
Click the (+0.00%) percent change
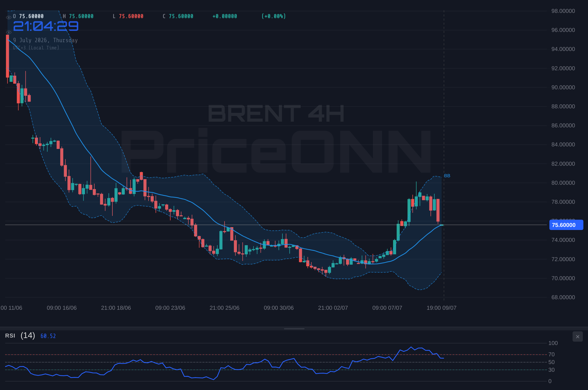click(x=274, y=16)
